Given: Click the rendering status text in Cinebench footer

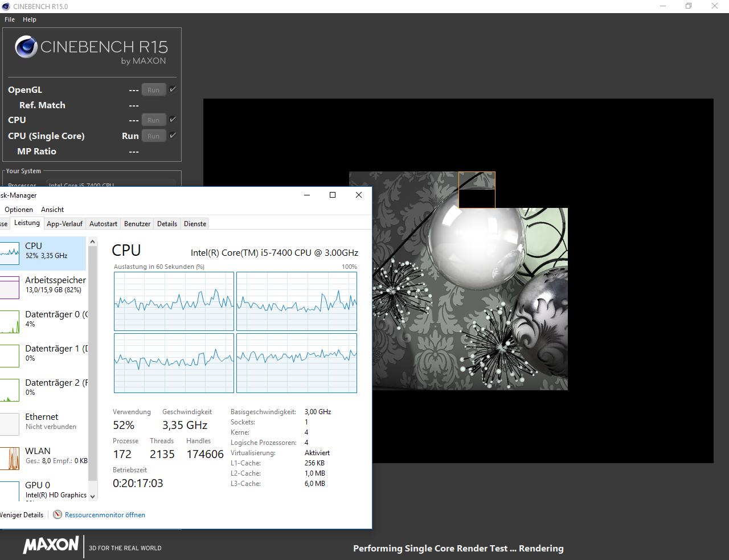Looking at the screenshot, I should click(x=458, y=548).
